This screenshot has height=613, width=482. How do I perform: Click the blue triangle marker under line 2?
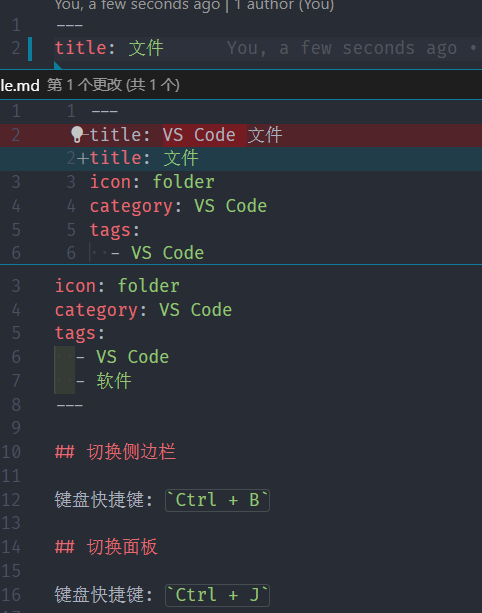click(x=58, y=65)
